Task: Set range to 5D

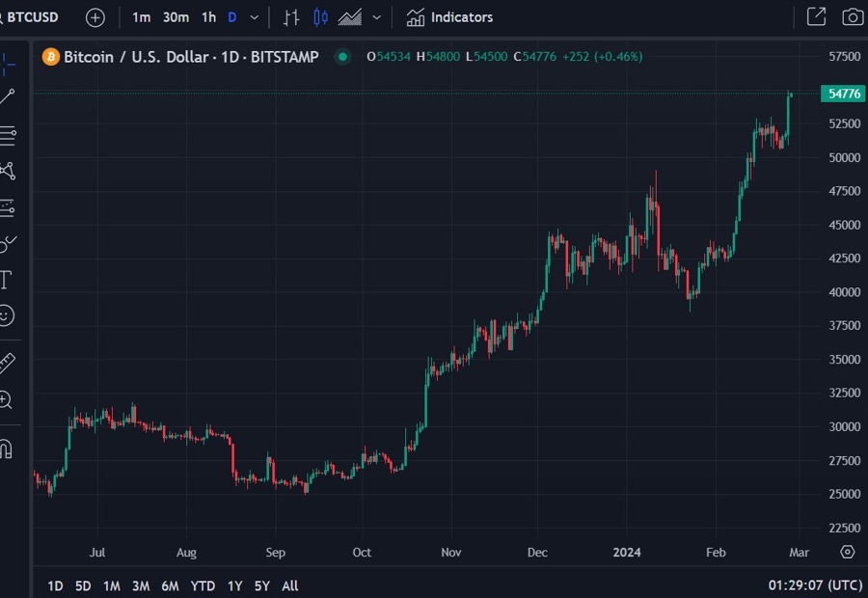Action: pyautogui.click(x=83, y=585)
